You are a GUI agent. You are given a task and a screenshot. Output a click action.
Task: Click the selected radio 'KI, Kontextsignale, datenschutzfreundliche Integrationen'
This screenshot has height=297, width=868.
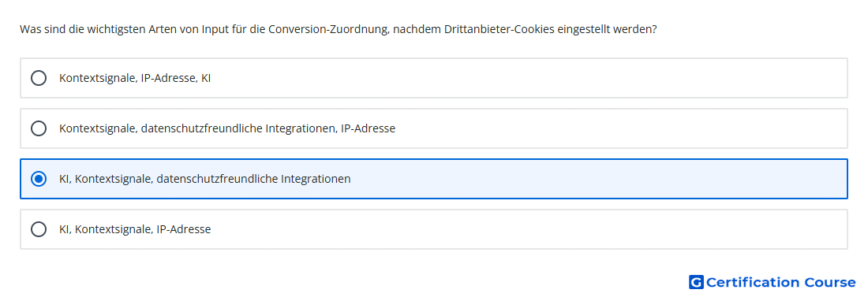39,179
